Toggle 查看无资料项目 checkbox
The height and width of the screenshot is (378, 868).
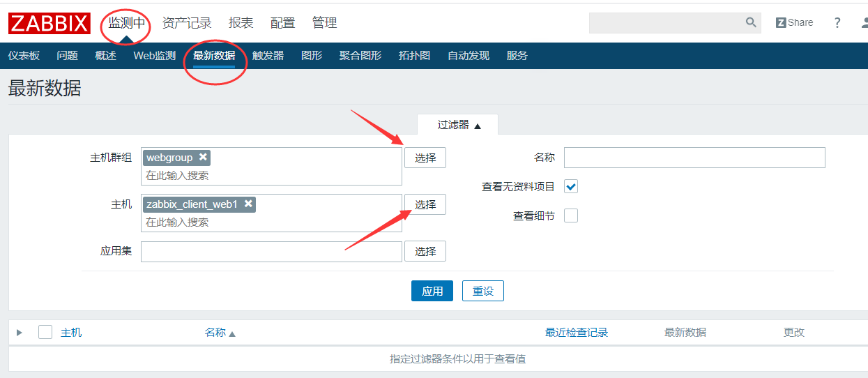tap(571, 187)
